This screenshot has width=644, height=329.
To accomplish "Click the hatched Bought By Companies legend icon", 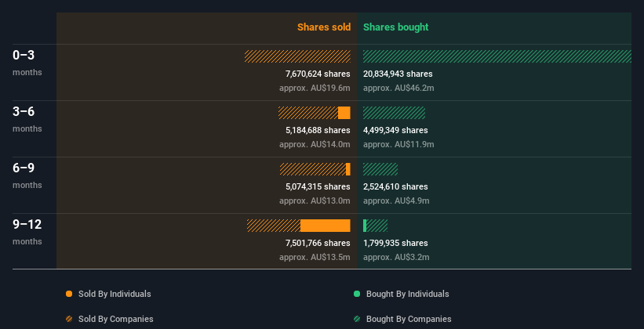I will tap(357, 319).
